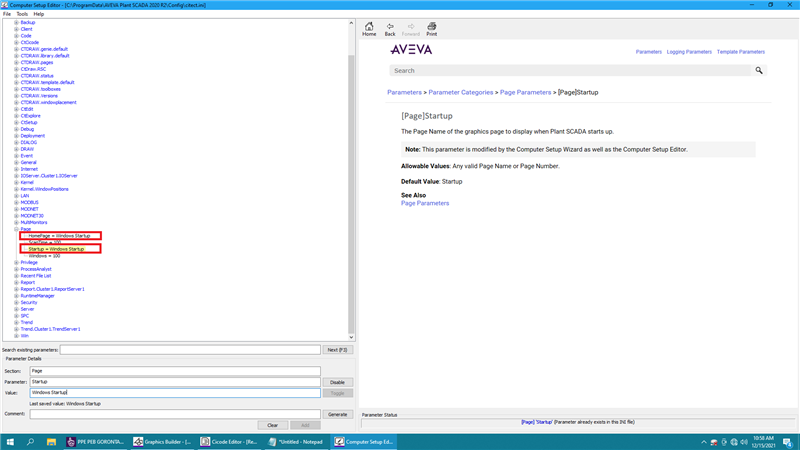800x450 pixels.
Task: Click the Section input field
Action: click(x=175, y=371)
